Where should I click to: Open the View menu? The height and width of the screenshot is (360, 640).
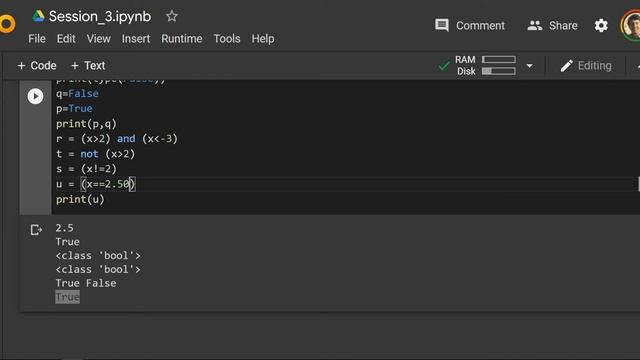98,39
